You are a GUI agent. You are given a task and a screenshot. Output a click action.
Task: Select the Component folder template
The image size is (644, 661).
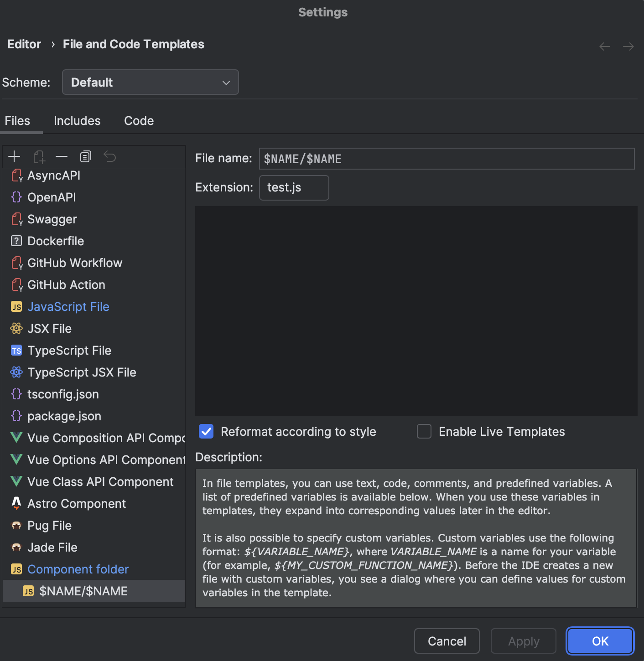pyautogui.click(x=93, y=569)
